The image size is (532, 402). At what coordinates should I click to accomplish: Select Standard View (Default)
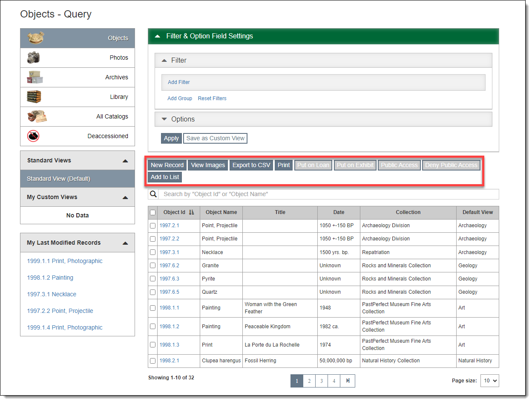tap(78, 179)
